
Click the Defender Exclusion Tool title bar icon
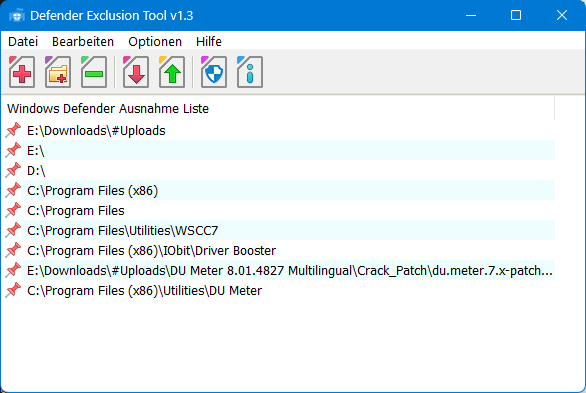16,16
